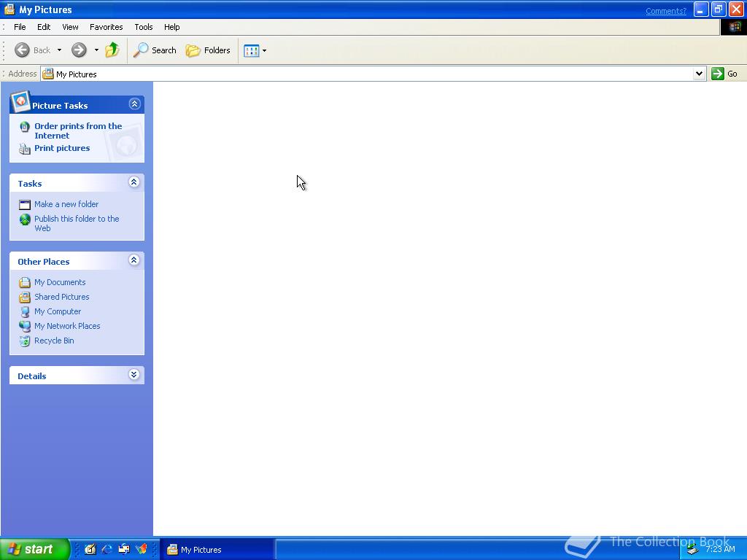Viewport: 747px width, 560px height.
Task: Open the Favorites menu
Action: click(107, 27)
